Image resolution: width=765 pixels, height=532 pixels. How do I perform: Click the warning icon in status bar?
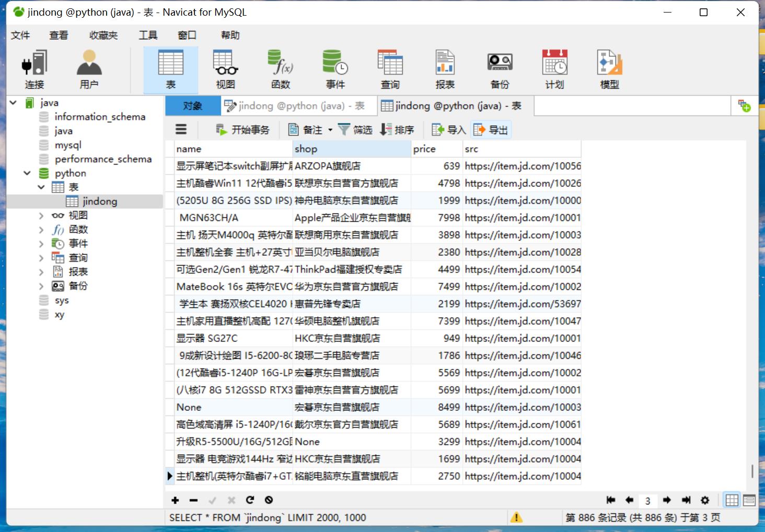[x=516, y=517]
